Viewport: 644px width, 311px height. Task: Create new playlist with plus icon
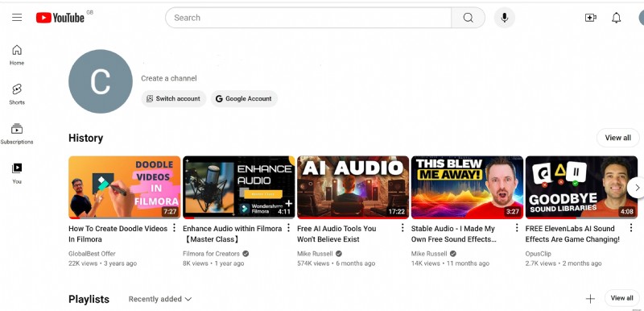590,299
